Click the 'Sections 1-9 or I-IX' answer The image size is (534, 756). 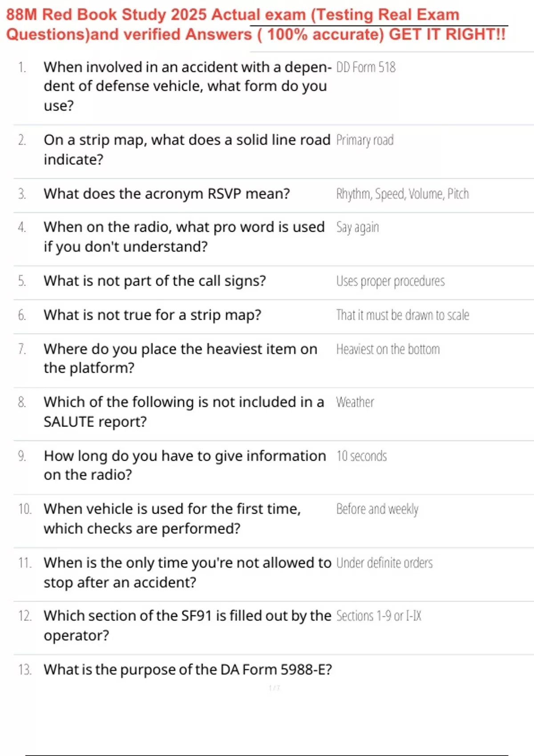[379, 616]
